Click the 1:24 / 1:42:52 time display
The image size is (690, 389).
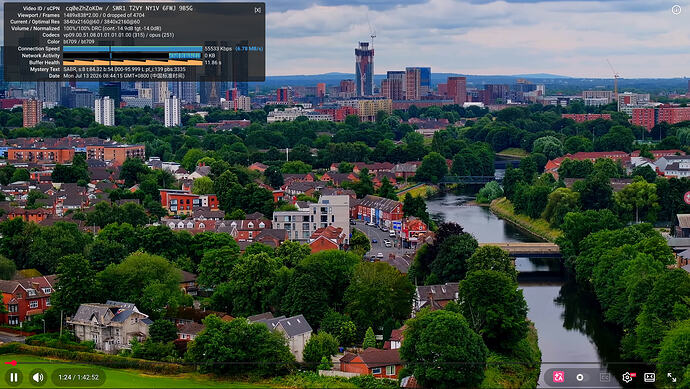pyautogui.click(x=78, y=377)
